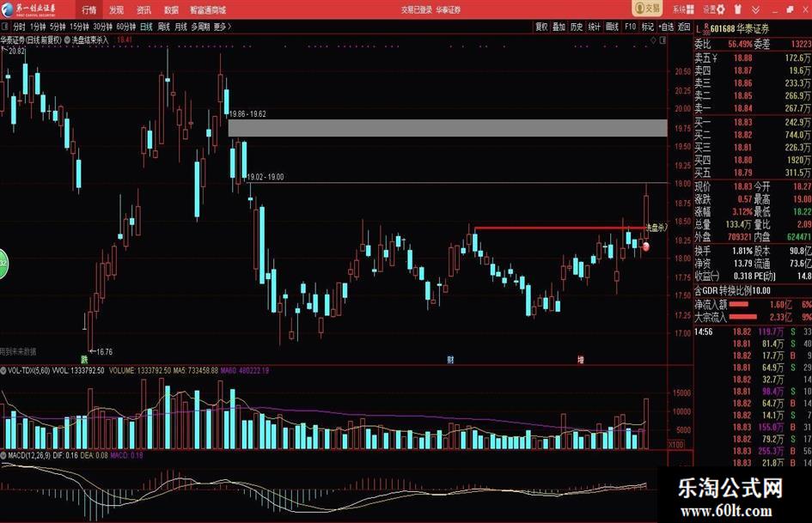812x523 pixels.
Task: Toggle the left panel icon before 分时
Action: click(x=4, y=27)
